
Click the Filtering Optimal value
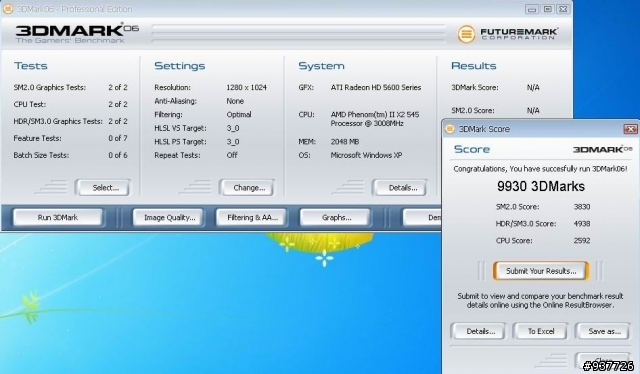(x=239, y=115)
